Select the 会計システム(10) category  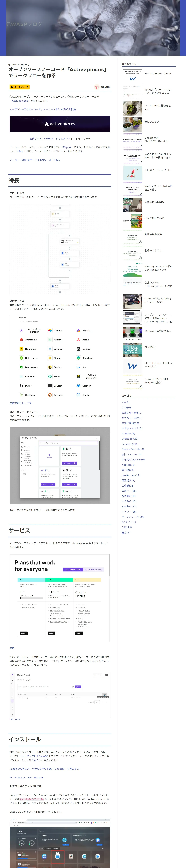[132, 454]
